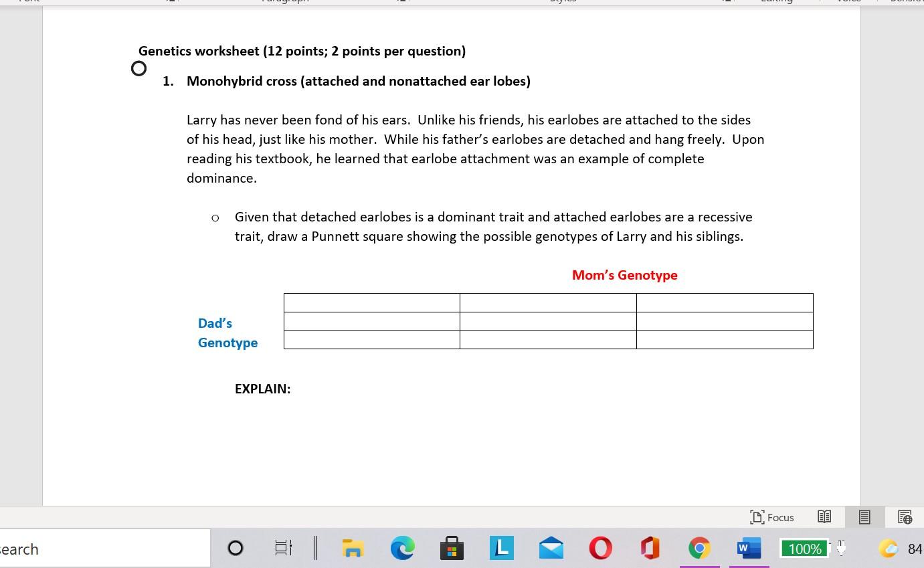Switch to Google Chrome on the taskbar
Viewport: 924px width, 568px height.
699,549
